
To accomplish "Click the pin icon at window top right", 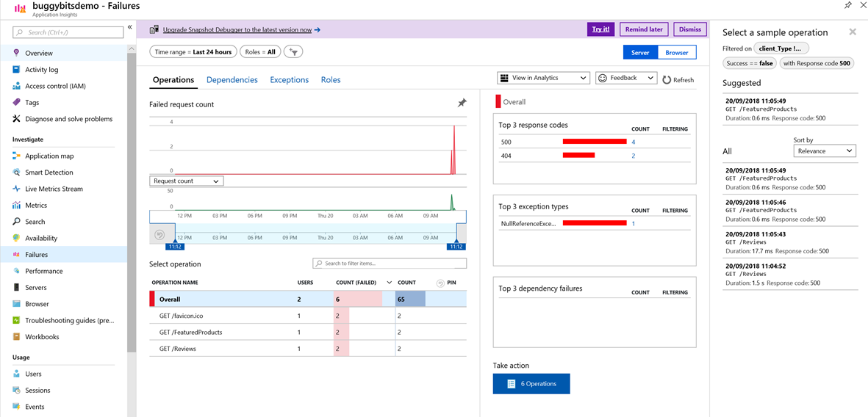I will pyautogui.click(x=847, y=6).
